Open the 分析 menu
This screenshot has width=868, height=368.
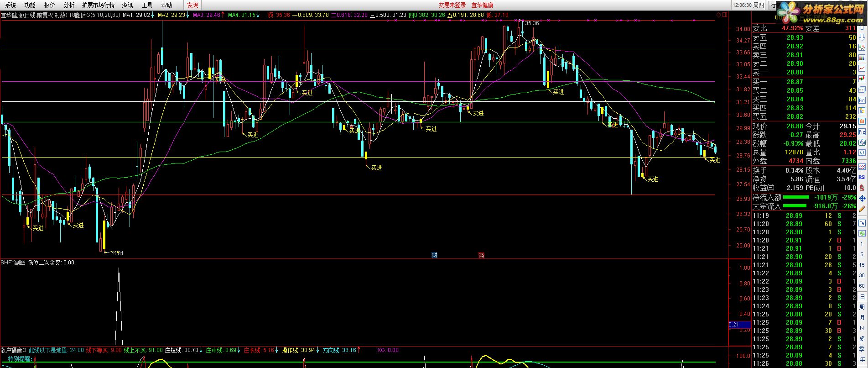click(69, 5)
